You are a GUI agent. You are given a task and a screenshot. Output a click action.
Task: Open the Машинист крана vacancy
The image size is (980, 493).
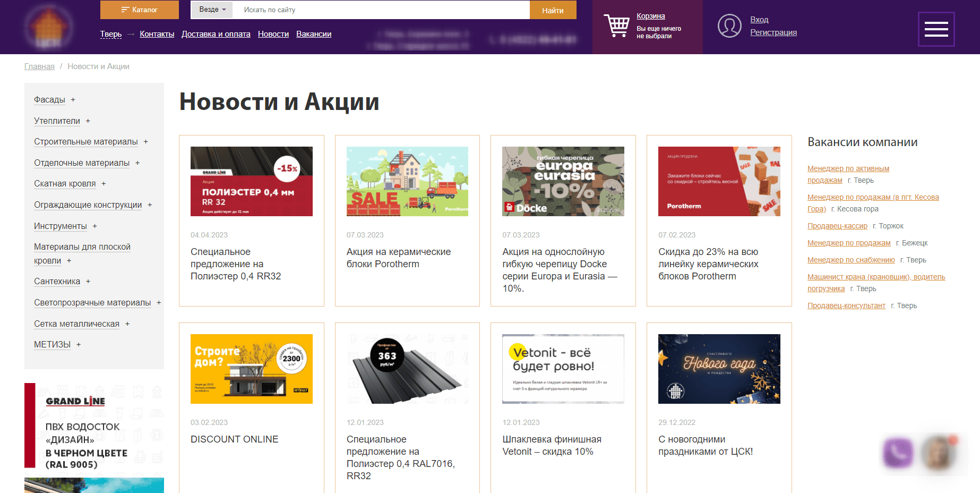pos(876,283)
